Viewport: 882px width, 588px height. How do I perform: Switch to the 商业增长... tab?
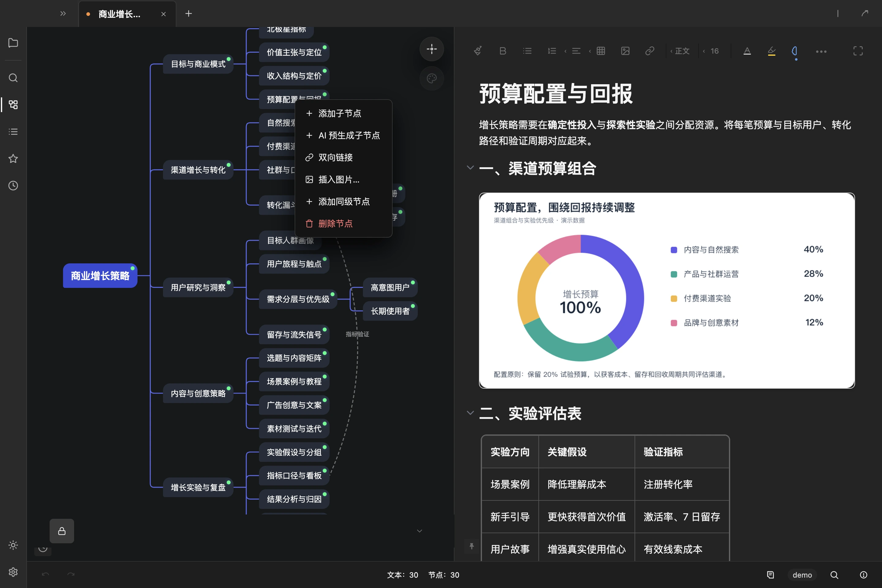coord(119,14)
